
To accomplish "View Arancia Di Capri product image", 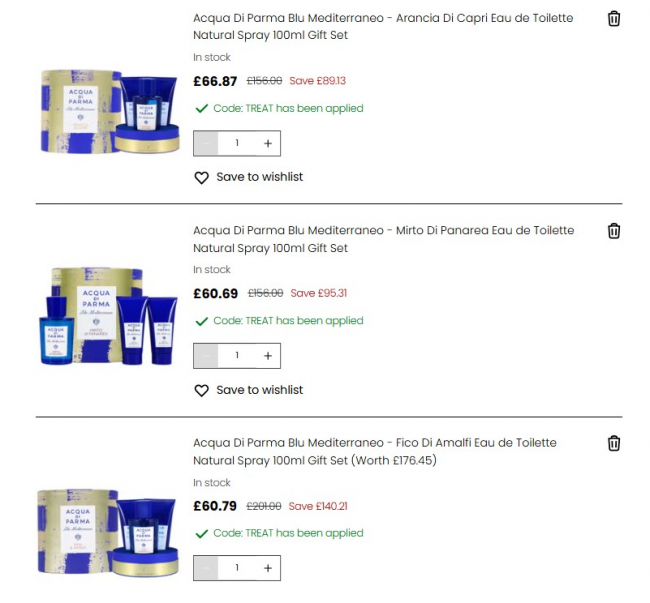I will [x=110, y=111].
